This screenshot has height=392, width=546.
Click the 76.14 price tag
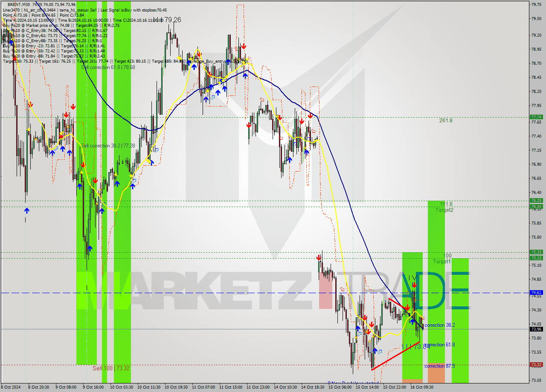tap(536, 207)
